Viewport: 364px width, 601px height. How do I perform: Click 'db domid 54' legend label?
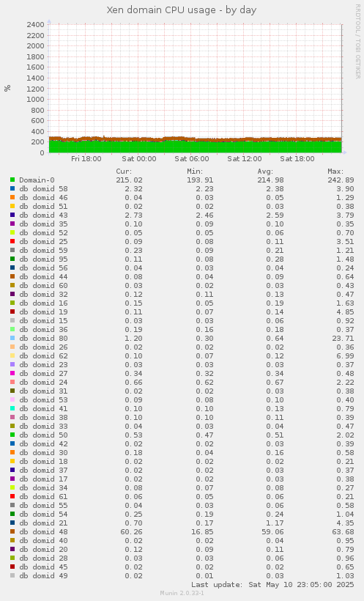[x=43, y=515]
